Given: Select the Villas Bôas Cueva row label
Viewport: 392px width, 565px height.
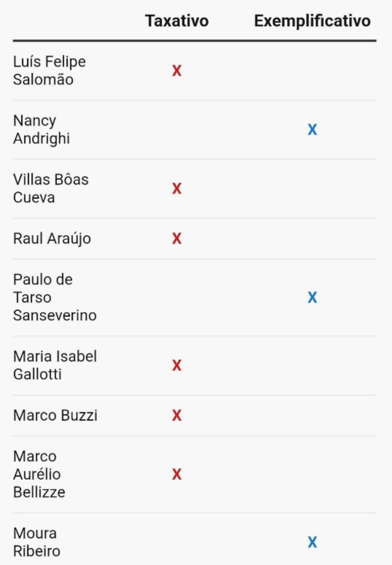Looking at the screenshot, I should pos(51,188).
